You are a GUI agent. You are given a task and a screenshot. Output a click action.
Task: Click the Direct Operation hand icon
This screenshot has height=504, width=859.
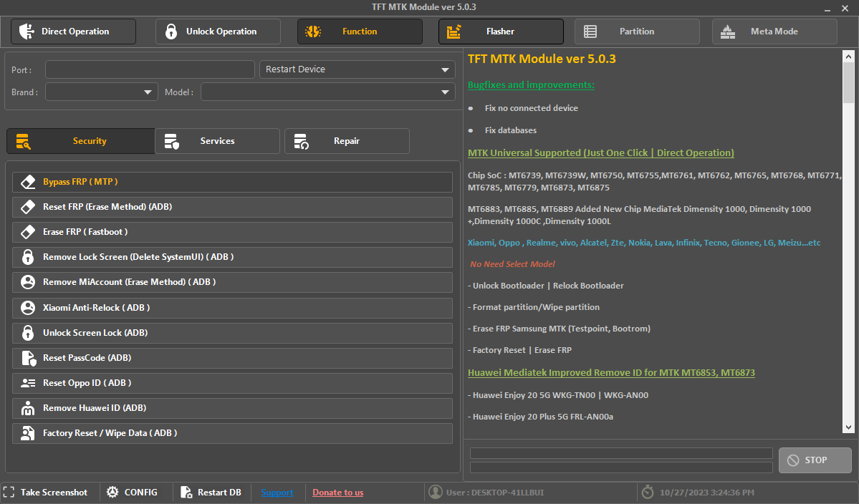pyautogui.click(x=27, y=31)
